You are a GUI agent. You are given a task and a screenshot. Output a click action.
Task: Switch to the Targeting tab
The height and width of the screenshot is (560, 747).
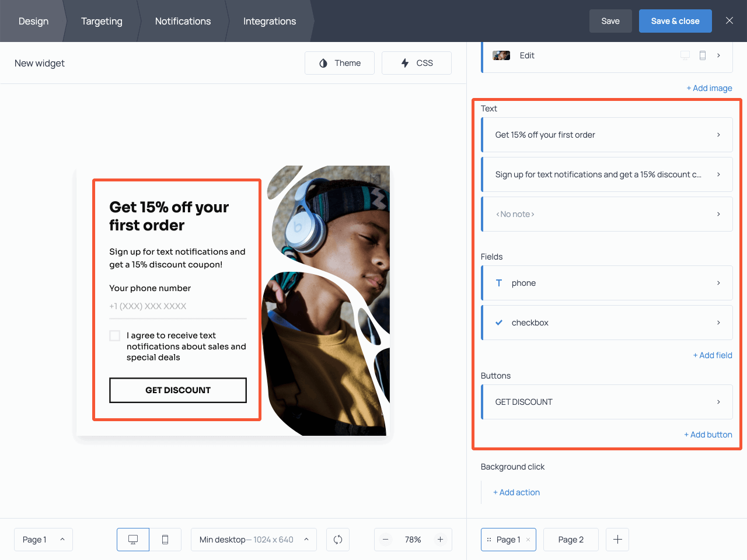point(102,21)
